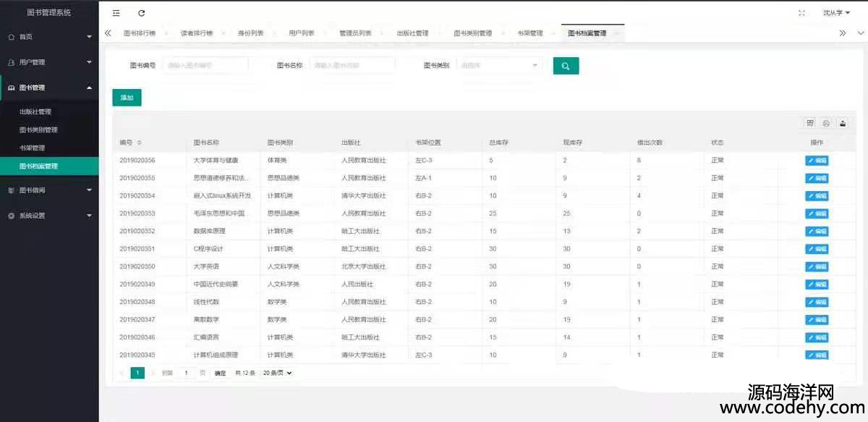Click the green 添加 button
Viewport: 868px width, 422px height.
click(x=127, y=98)
